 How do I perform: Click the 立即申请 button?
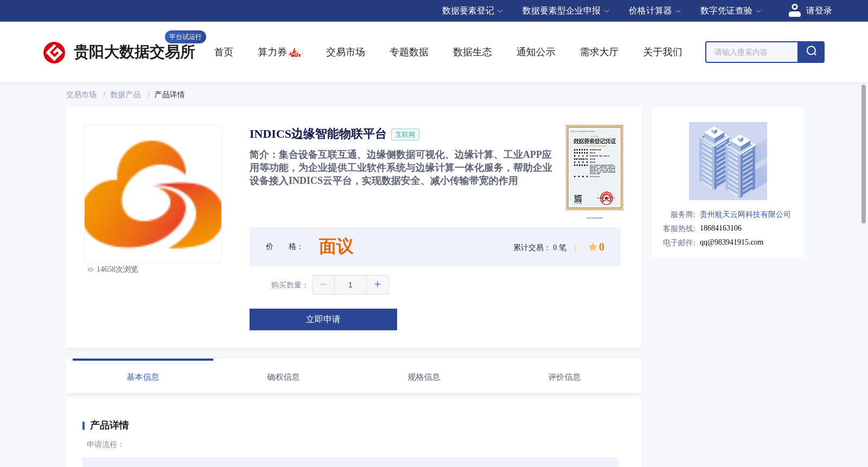pyautogui.click(x=323, y=319)
